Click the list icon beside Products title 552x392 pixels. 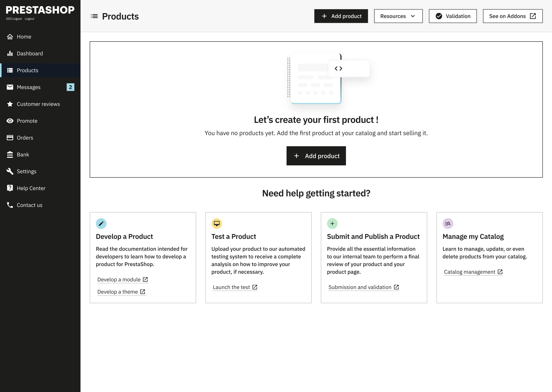(x=94, y=16)
